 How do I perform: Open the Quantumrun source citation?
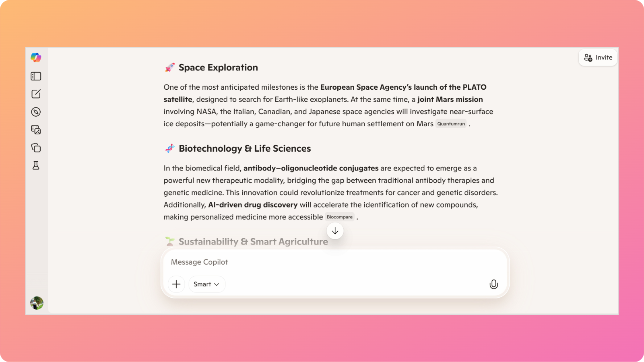451,124
